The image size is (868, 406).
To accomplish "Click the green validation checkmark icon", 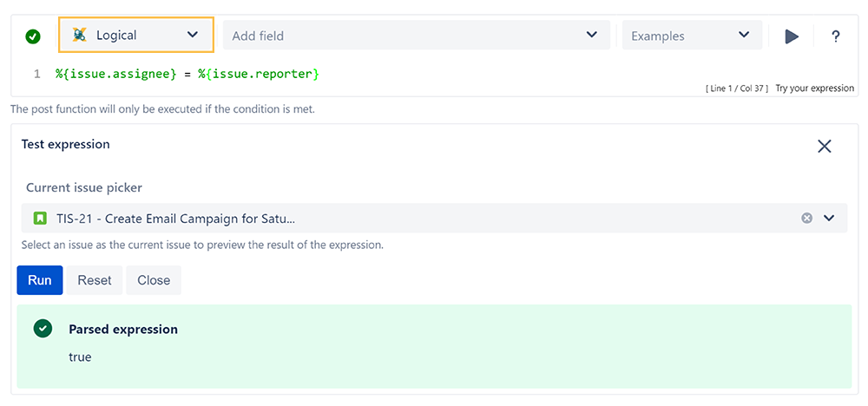I will (x=33, y=37).
